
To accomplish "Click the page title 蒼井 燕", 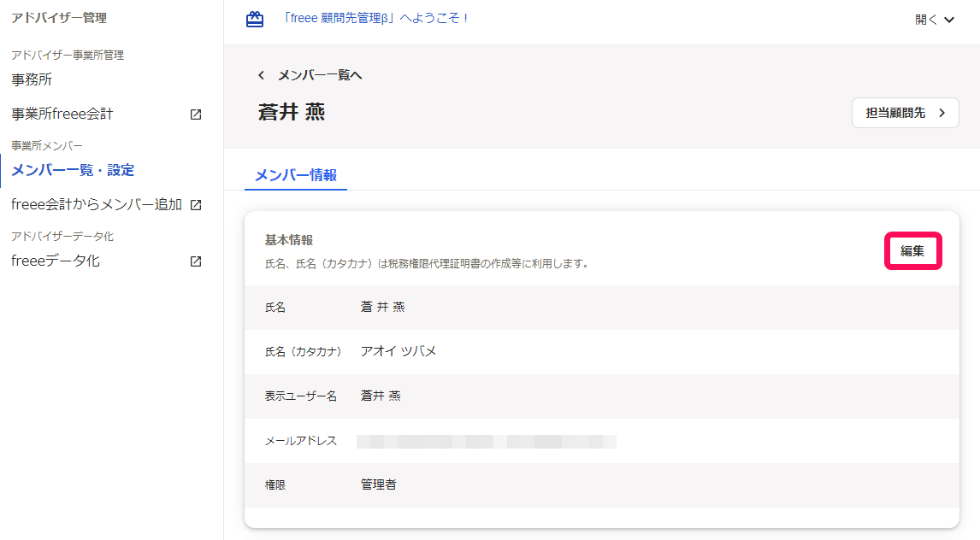I will [292, 113].
